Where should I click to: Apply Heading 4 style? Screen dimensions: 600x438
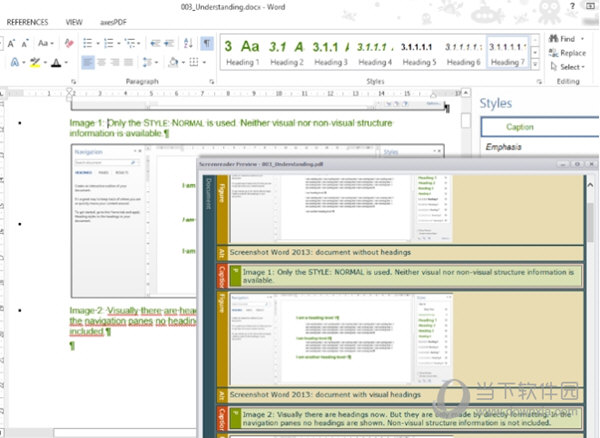[x=375, y=53]
